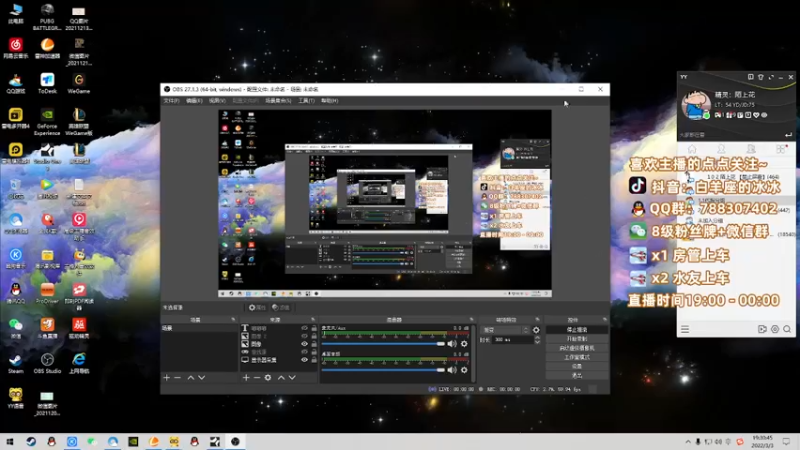
Task: Select the 场景 scene in Scenes list
Action: pos(199,328)
